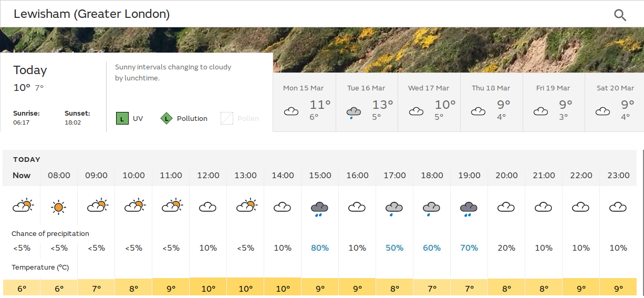
Task: Click the 80% precipitation chance at 15:00
Action: point(319,248)
